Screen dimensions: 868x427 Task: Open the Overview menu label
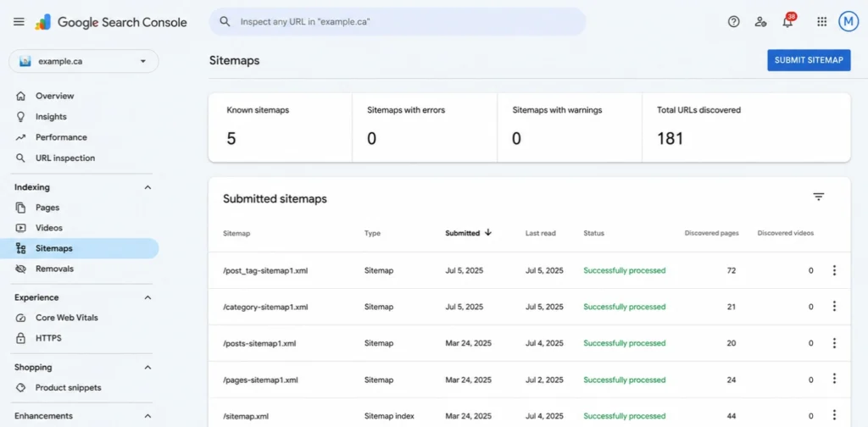click(55, 96)
